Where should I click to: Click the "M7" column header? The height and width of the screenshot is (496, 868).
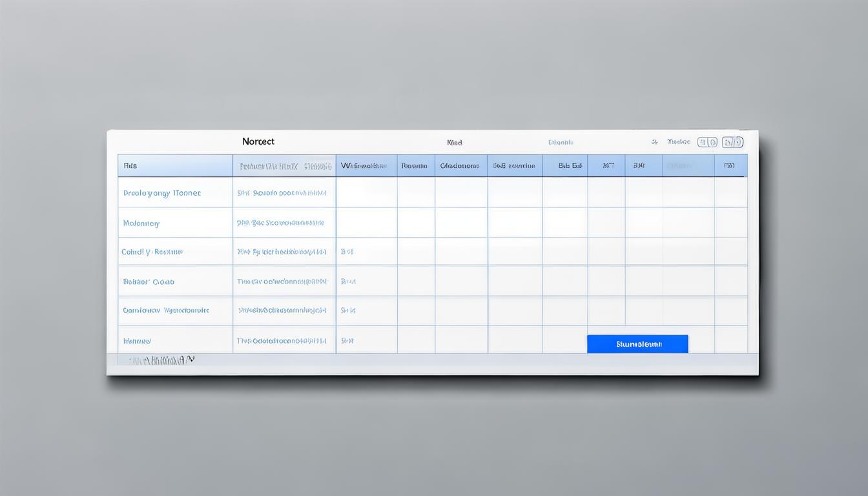pyautogui.click(x=608, y=165)
